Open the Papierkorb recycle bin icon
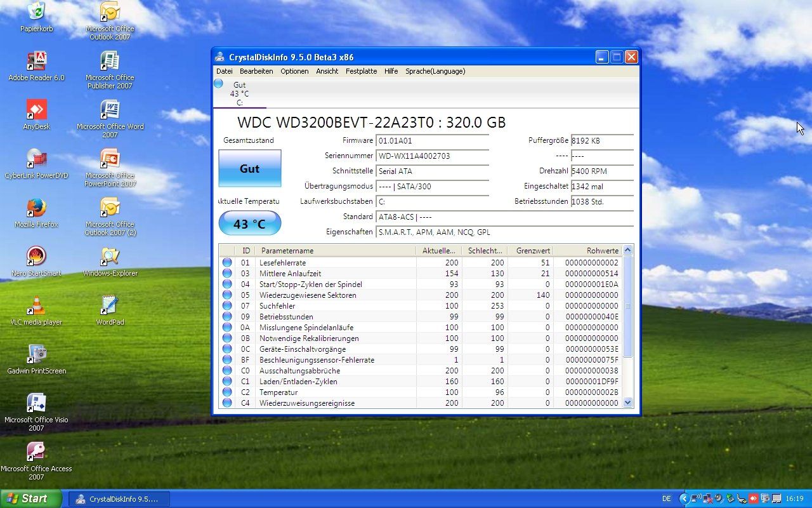The height and width of the screenshot is (508, 812). coord(36,17)
